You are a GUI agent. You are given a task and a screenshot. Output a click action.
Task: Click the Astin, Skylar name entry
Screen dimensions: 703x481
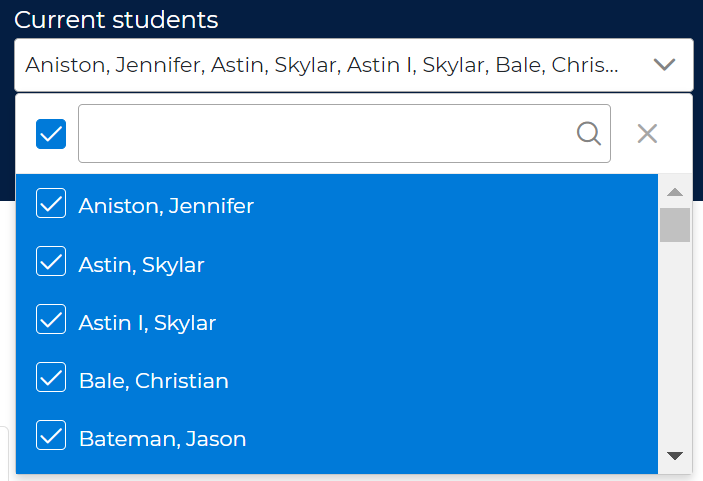coord(141,264)
